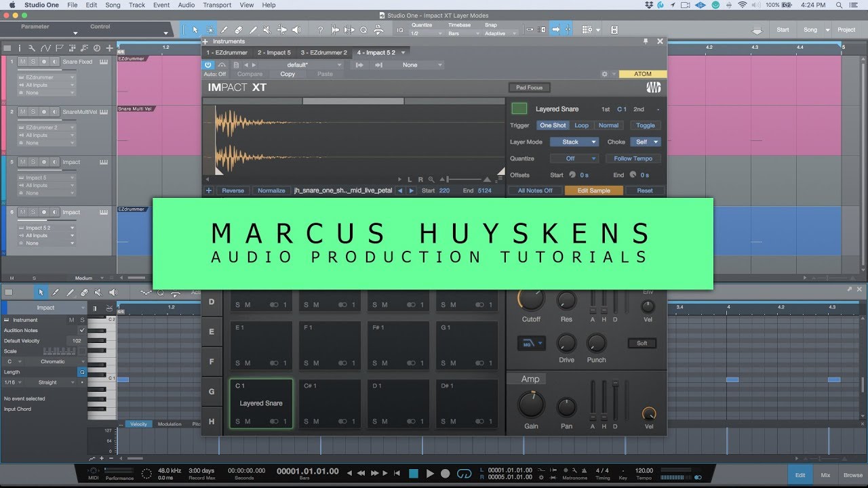This screenshot has height=488, width=868.
Task: Open the Song menu in the menu bar
Action: coord(113,5)
